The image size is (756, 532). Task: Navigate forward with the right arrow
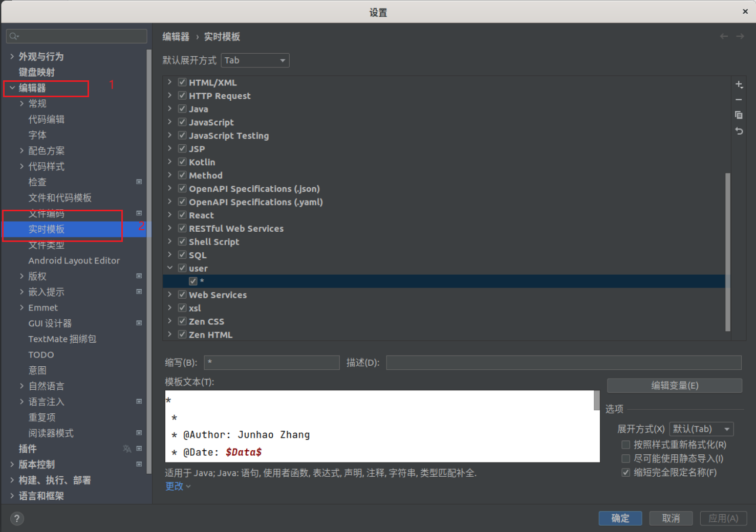[x=740, y=36]
